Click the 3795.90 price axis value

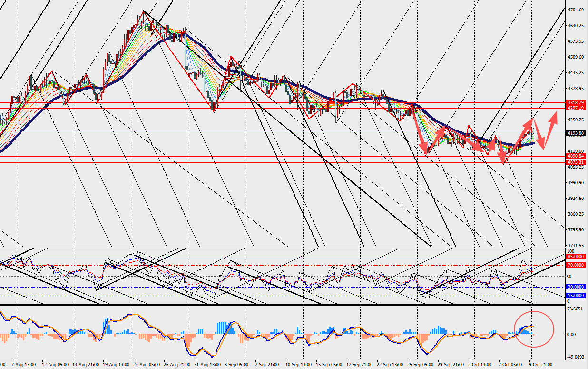point(576,230)
